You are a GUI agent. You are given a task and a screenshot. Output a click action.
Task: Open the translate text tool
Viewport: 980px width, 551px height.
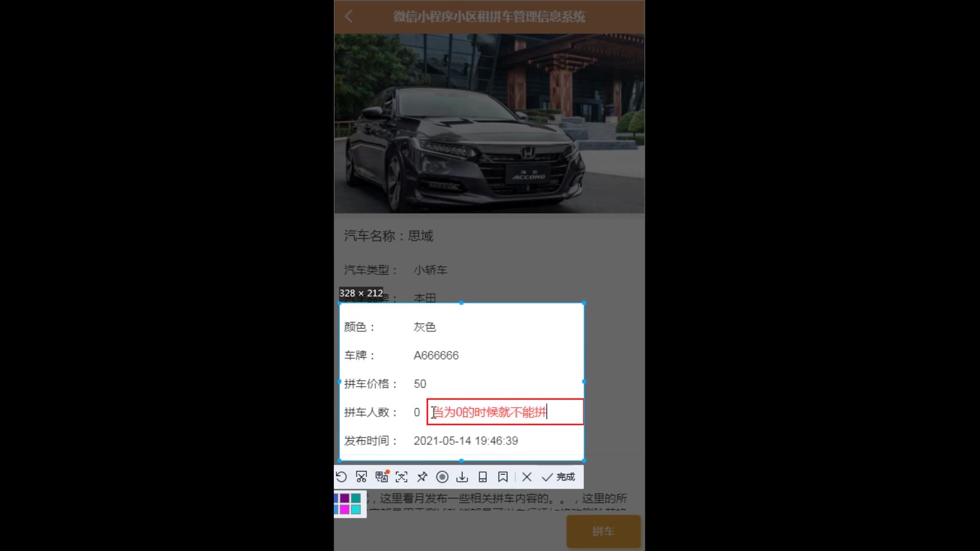pos(382,477)
